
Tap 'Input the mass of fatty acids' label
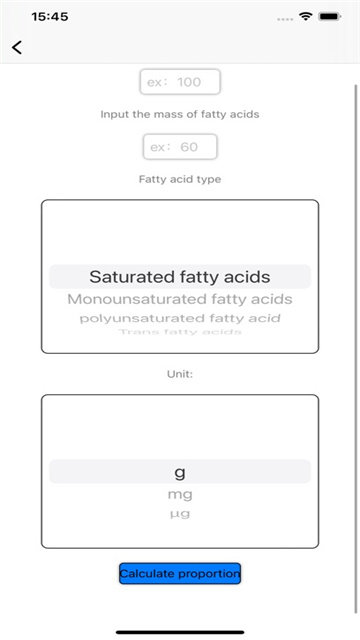click(x=180, y=114)
